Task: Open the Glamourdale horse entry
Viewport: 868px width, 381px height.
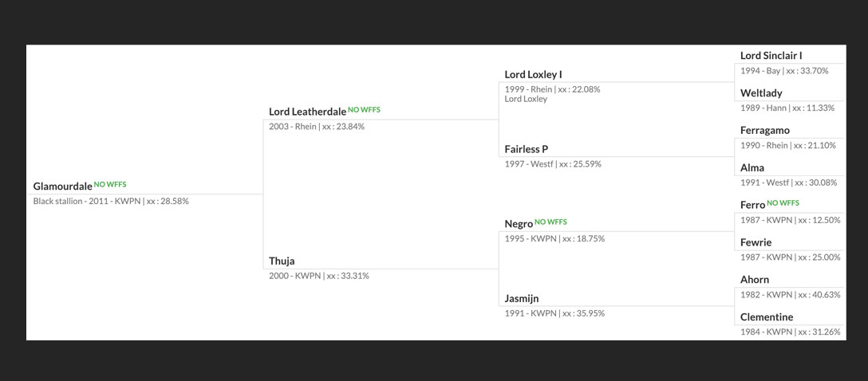Action: 62,187
